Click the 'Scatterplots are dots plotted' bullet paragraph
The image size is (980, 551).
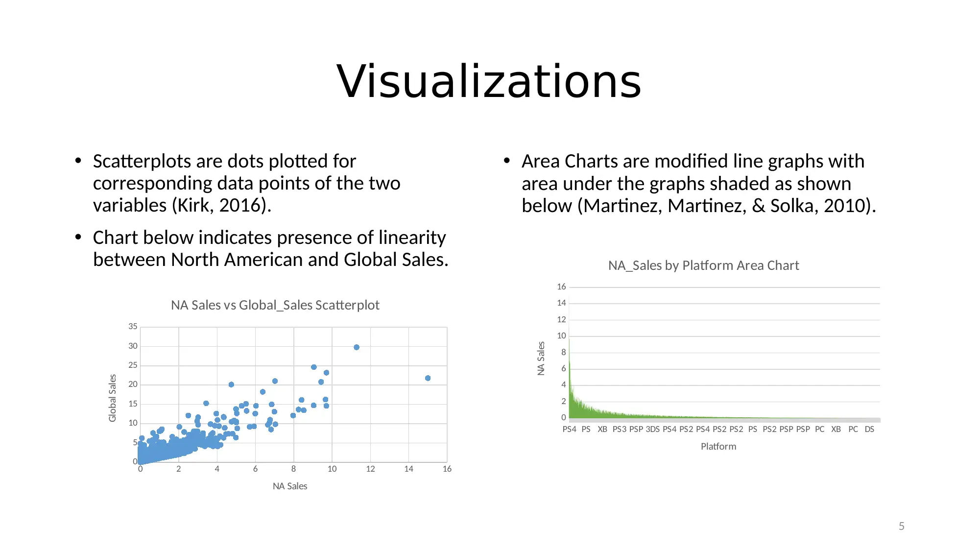[x=246, y=183]
